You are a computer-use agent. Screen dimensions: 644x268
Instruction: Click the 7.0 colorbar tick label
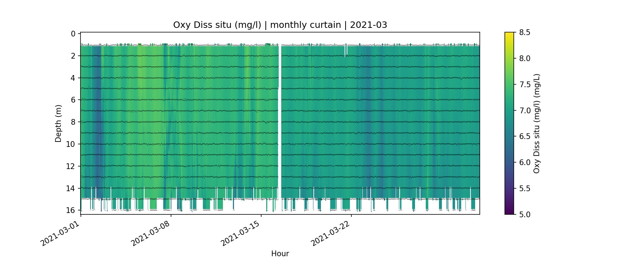[x=525, y=110]
